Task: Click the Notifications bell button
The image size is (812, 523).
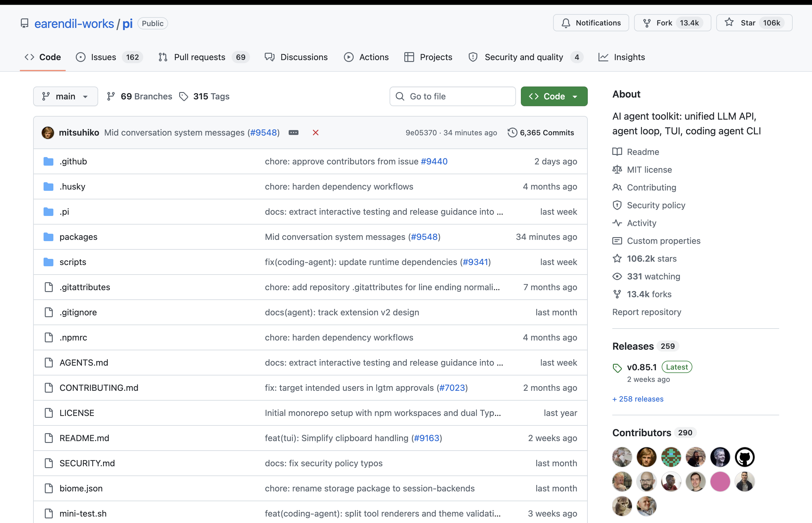Action: [591, 23]
